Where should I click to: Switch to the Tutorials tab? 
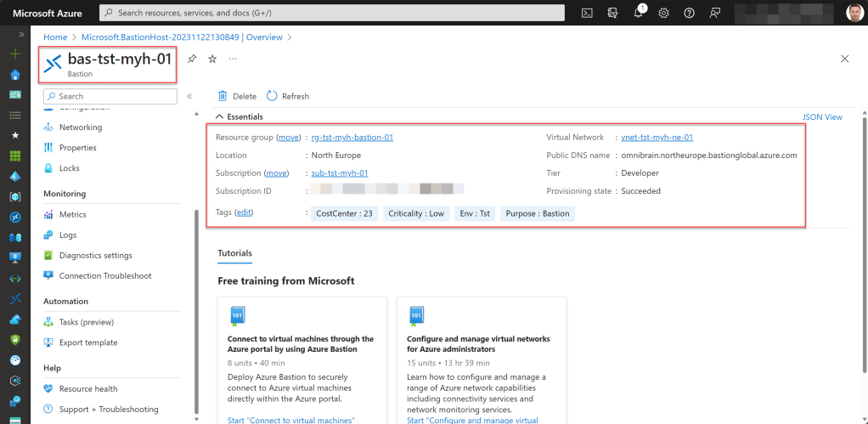[x=234, y=253]
